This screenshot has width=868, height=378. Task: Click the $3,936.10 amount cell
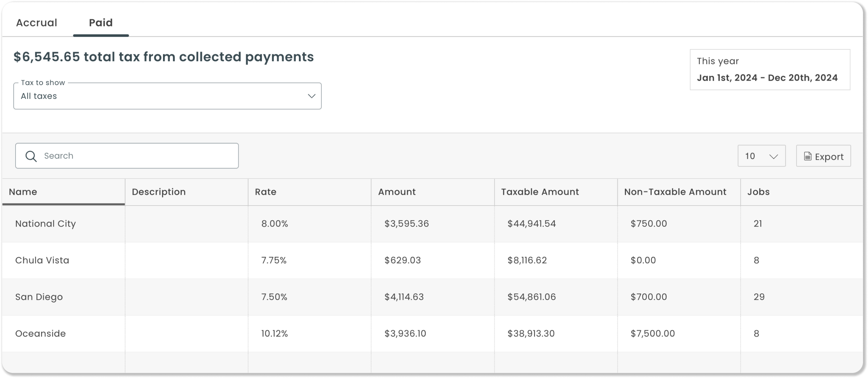click(x=405, y=333)
